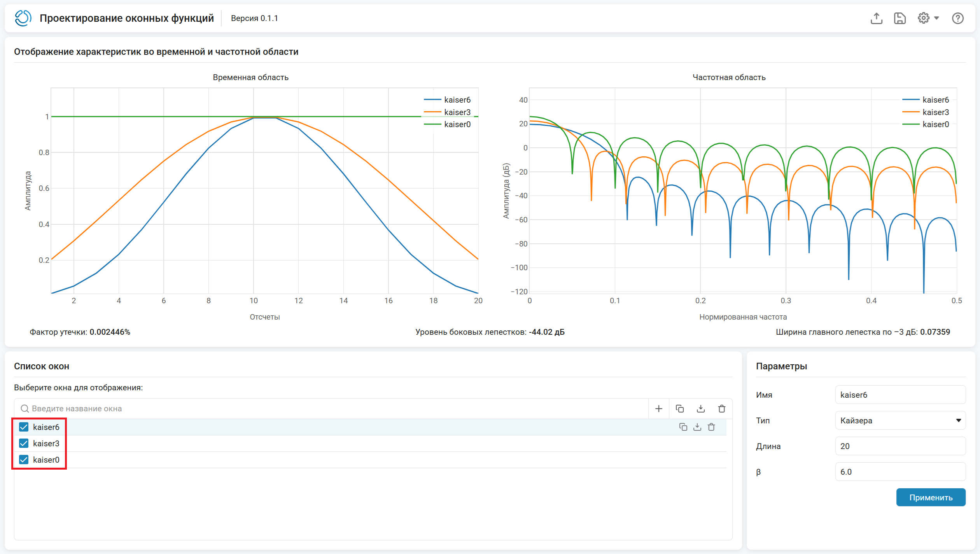Expand the settings gear dropdown arrow
Viewport: 980px width, 554px height.
click(937, 18)
